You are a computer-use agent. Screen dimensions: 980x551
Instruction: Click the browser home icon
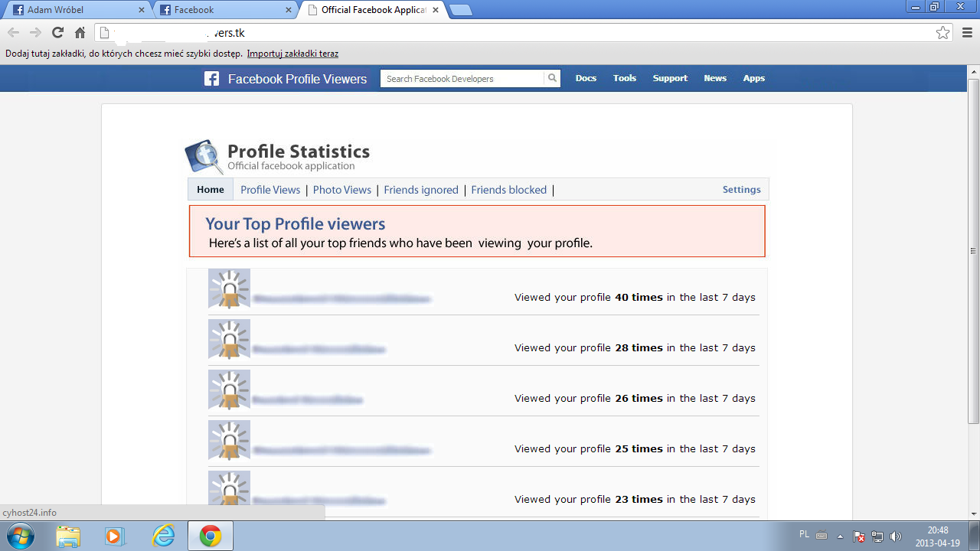pos(80,33)
